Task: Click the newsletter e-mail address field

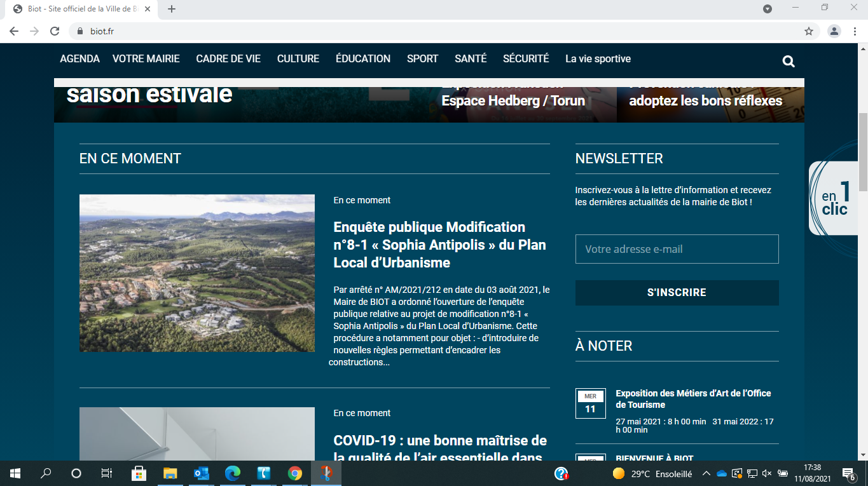Action: tap(677, 249)
